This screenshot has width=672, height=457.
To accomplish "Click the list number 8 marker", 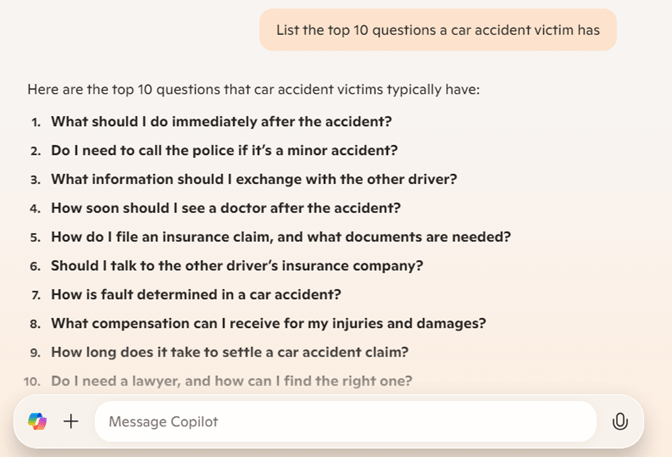I will [36, 324].
